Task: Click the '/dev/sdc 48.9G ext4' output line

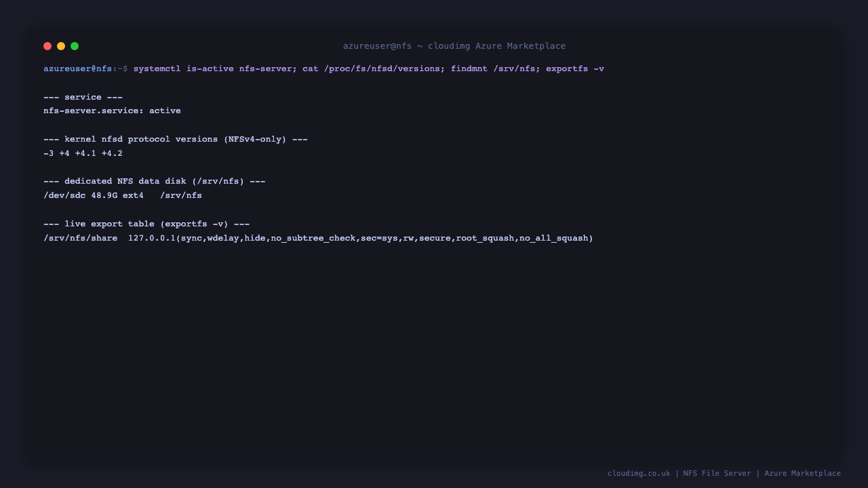Action: click(123, 195)
